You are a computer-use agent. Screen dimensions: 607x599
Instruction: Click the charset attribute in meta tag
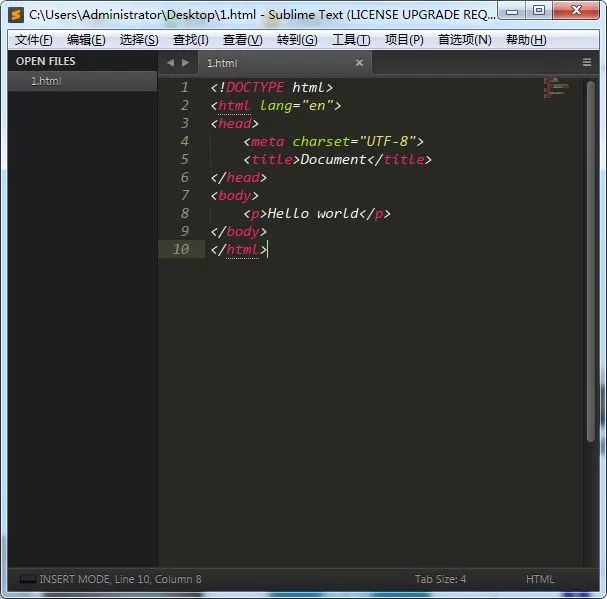(321, 141)
